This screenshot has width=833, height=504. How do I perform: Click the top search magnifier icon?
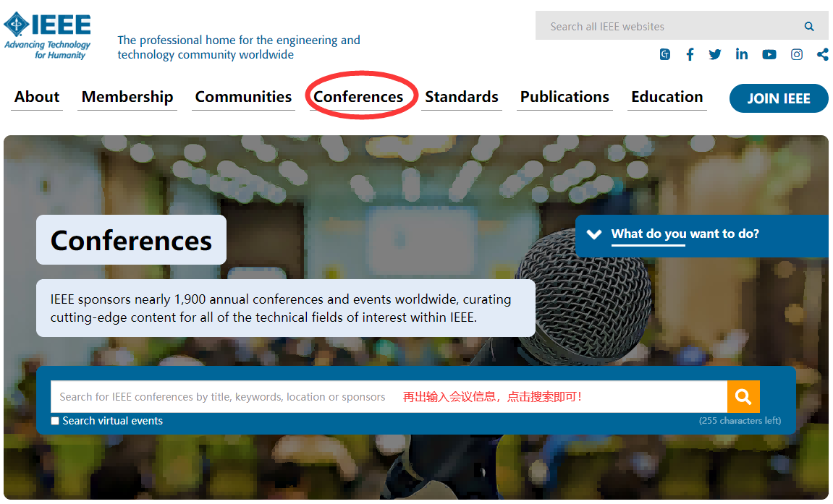(808, 26)
